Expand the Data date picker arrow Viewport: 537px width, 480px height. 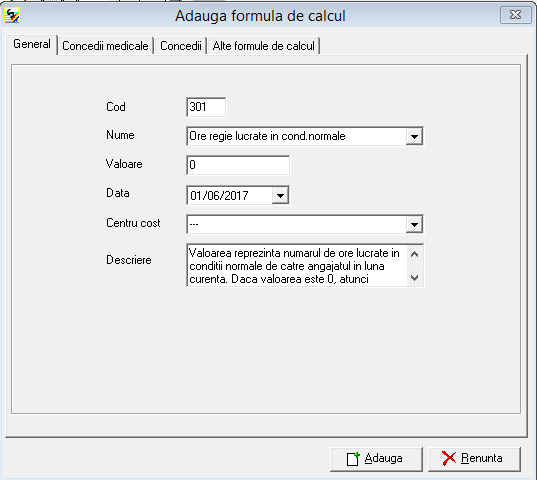pyautogui.click(x=280, y=195)
